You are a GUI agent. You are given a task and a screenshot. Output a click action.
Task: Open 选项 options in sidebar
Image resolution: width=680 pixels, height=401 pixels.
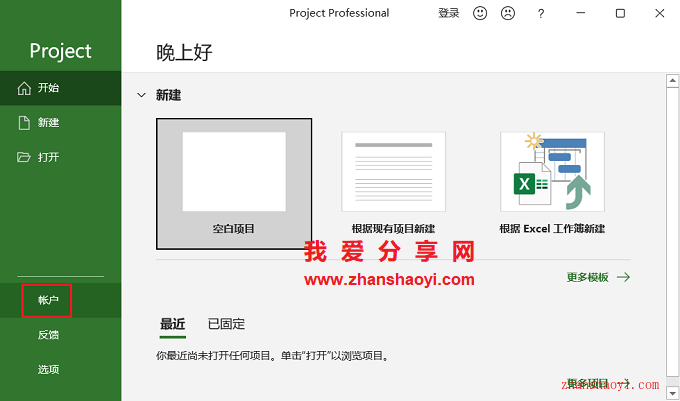tap(60, 369)
